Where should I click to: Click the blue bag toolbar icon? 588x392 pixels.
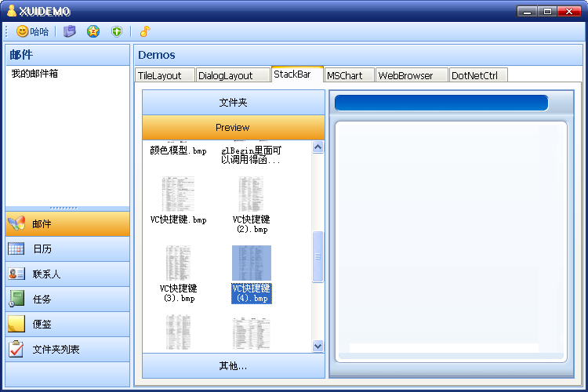click(70, 32)
